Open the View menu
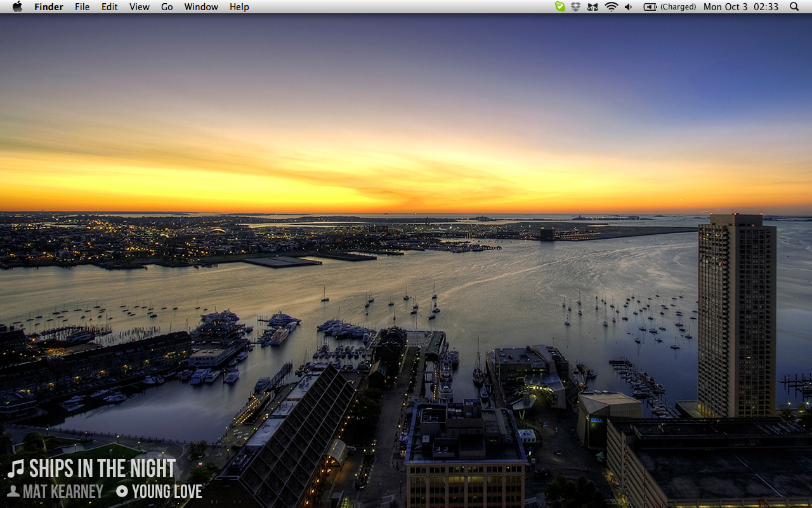 click(x=140, y=7)
